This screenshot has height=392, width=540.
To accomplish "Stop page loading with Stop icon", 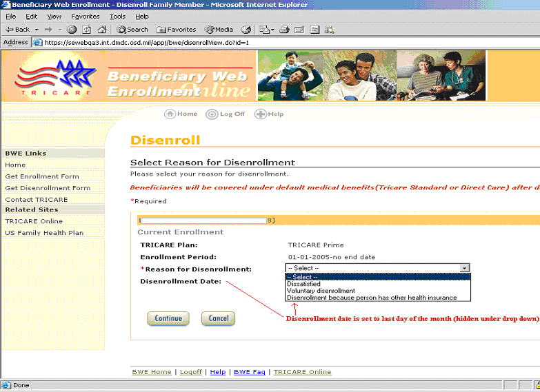I will [72, 30].
